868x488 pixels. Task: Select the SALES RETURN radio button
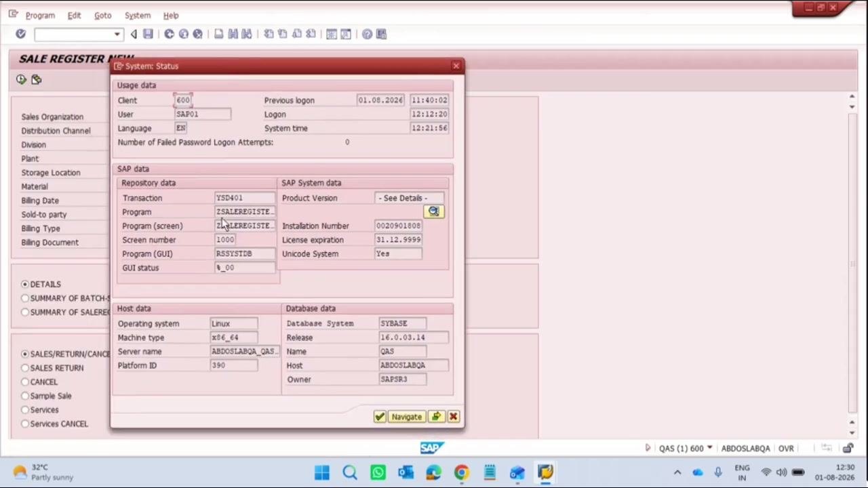25,368
